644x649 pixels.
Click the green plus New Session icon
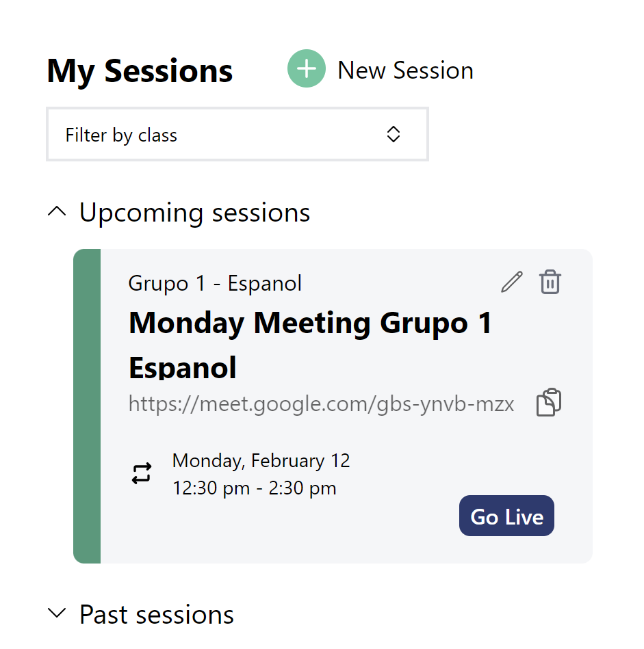(306, 69)
